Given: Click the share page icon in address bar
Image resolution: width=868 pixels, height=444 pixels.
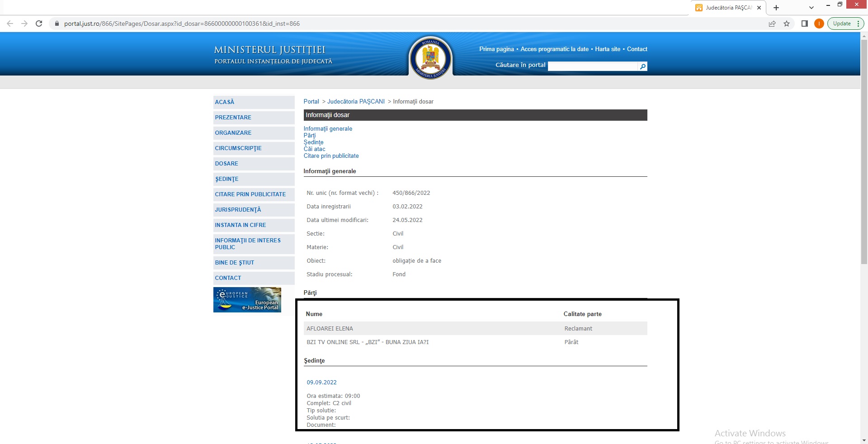Looking at the screenshot, I should 772,24.
